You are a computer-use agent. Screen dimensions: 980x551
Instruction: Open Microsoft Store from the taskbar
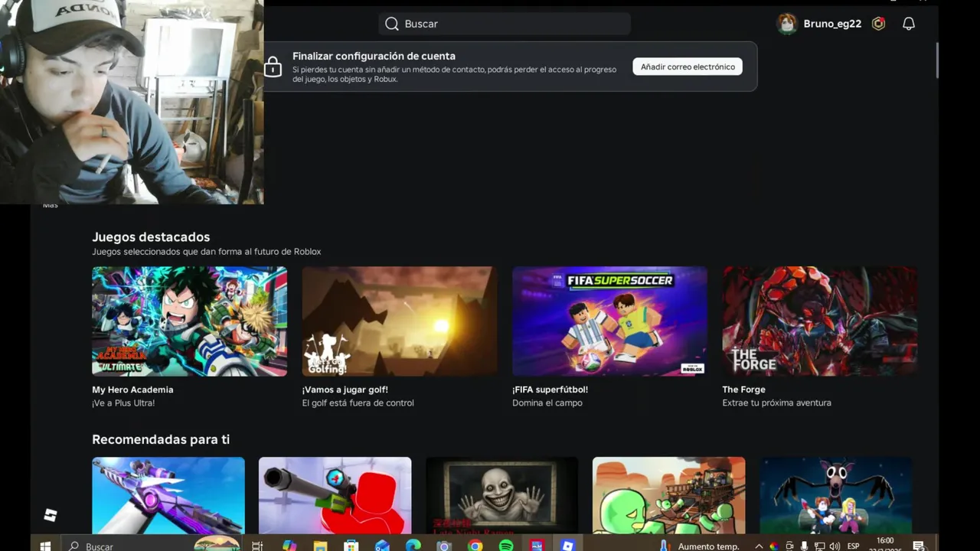[351, 546]
